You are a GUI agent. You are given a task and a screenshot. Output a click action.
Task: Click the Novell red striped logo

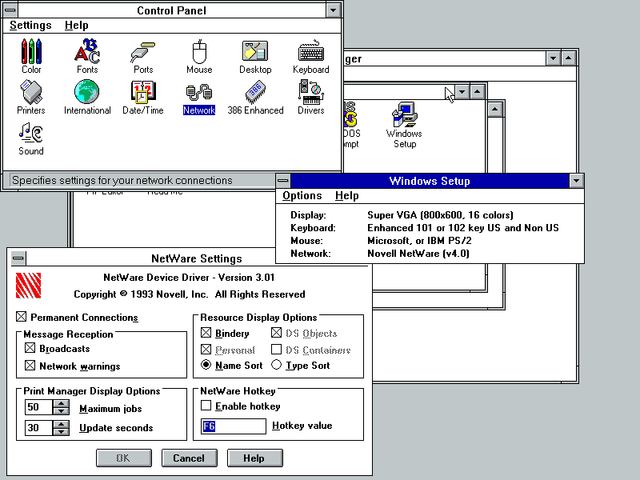[28, 285]
